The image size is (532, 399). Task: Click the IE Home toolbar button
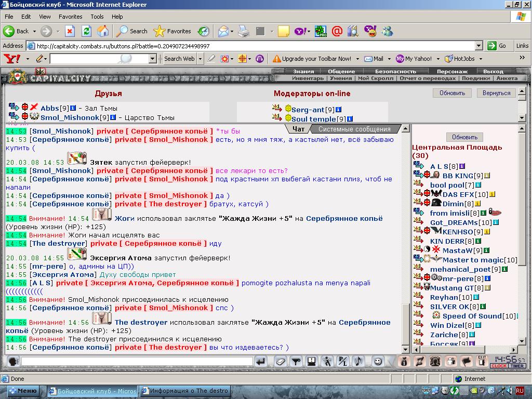coord(103,31)
